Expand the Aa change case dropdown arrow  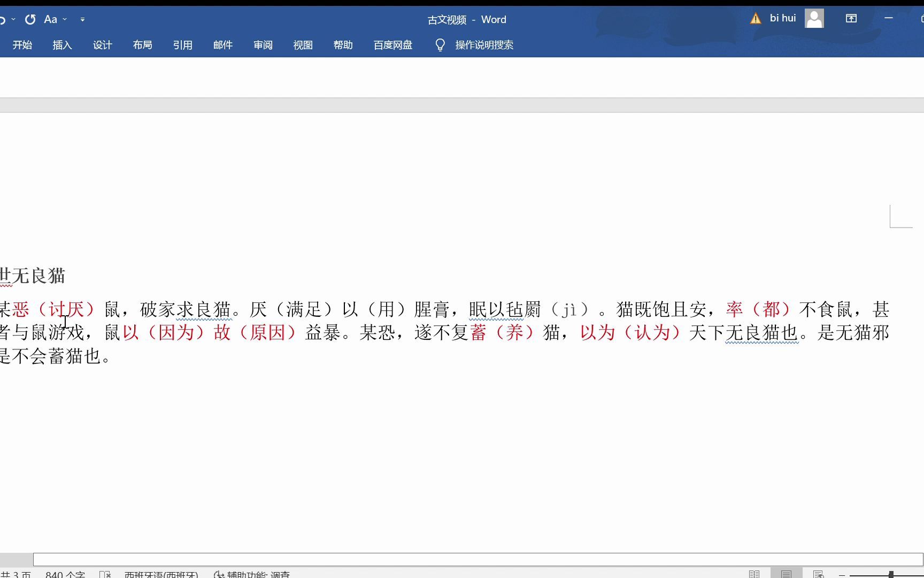pyautogui.click(x=65, y=19)
